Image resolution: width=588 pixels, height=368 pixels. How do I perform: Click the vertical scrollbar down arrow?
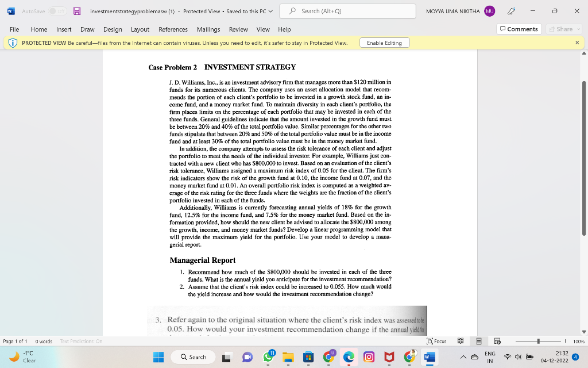point(584,332)
